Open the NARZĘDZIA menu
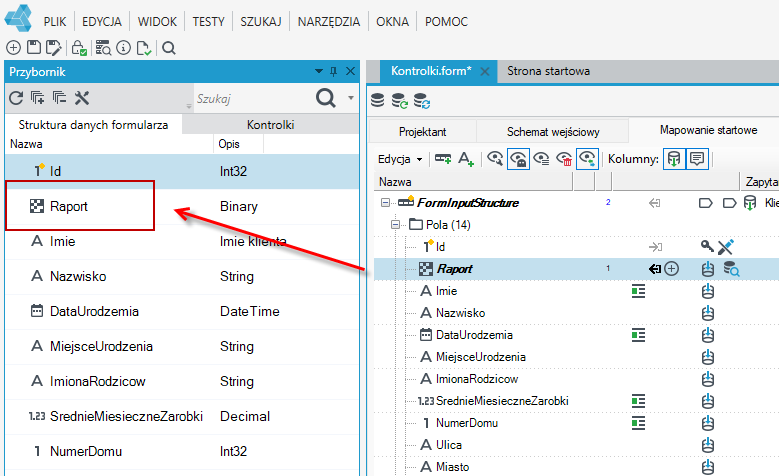 pyautogui.click(x=329, y=22)
